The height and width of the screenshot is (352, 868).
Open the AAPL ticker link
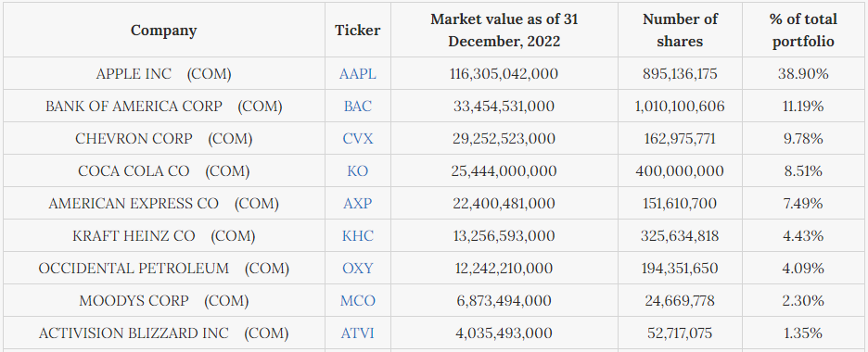[358, 73]
